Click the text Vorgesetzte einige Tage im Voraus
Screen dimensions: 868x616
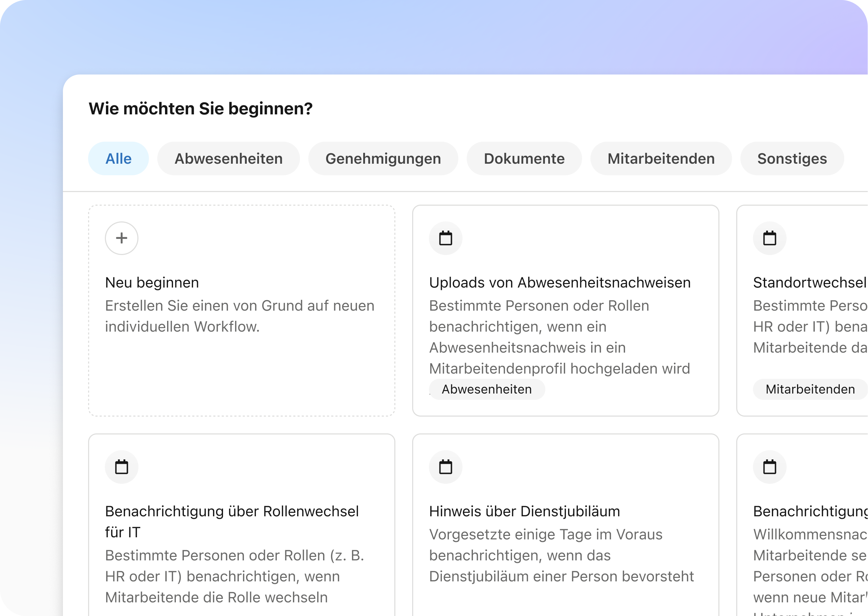[546, 534]
